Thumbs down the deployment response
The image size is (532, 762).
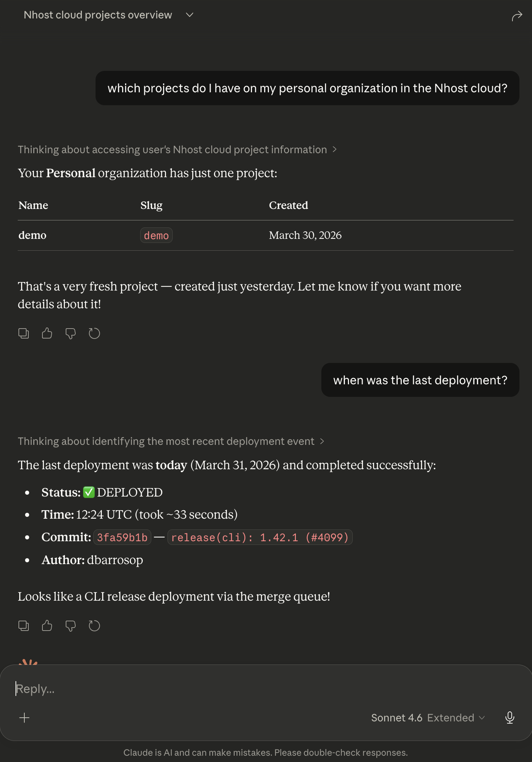70,626
